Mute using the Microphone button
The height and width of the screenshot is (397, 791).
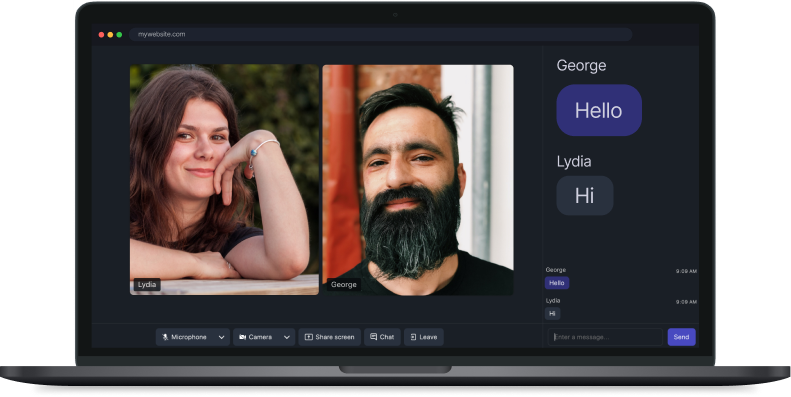(185, 337)
